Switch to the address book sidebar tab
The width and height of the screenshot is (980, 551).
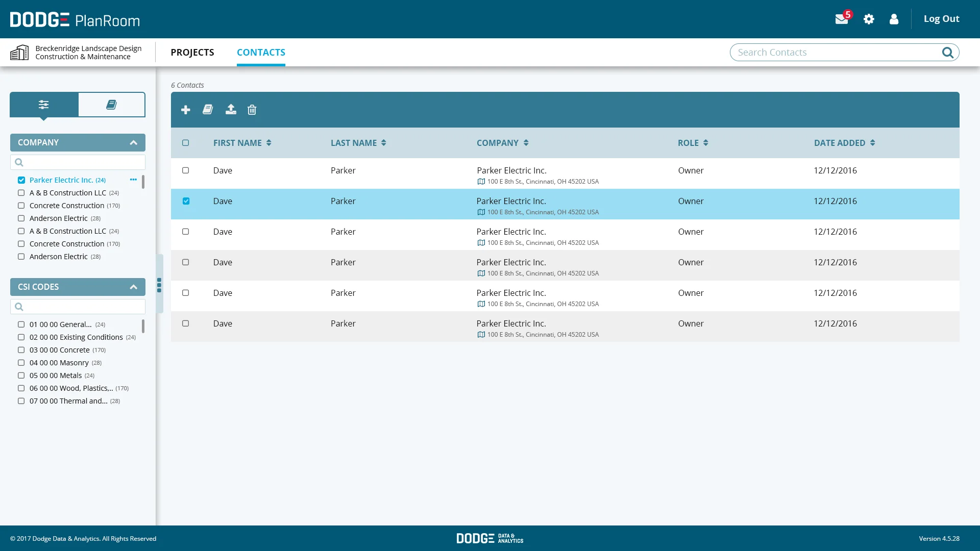111,105
